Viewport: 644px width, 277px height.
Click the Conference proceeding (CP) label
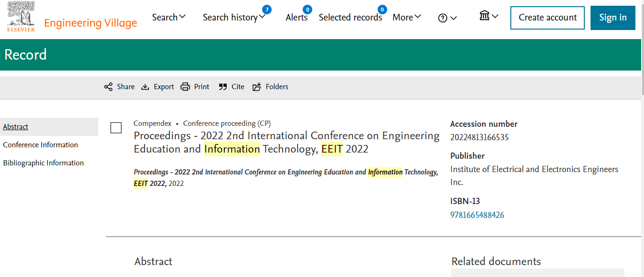[x=227, y=123]
